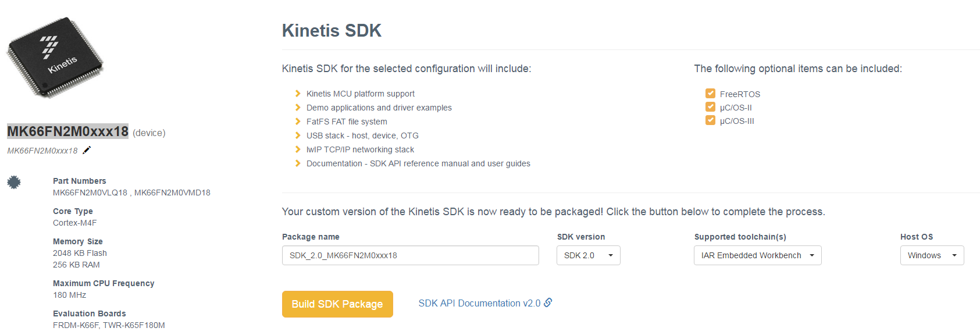This screenshot has height=335, width=980.
Task: Click the chevron beside FatFS FAT file system
Action: [x=298, y=122]
